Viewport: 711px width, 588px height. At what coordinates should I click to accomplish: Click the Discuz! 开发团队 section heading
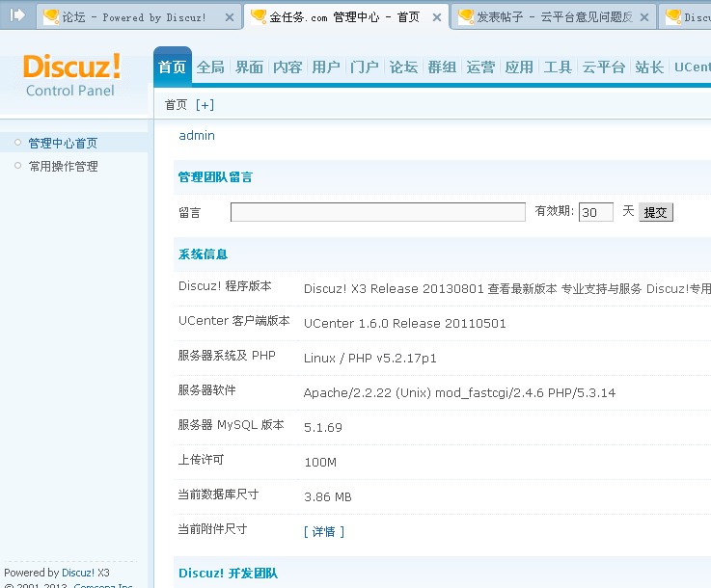click(228, 573)
